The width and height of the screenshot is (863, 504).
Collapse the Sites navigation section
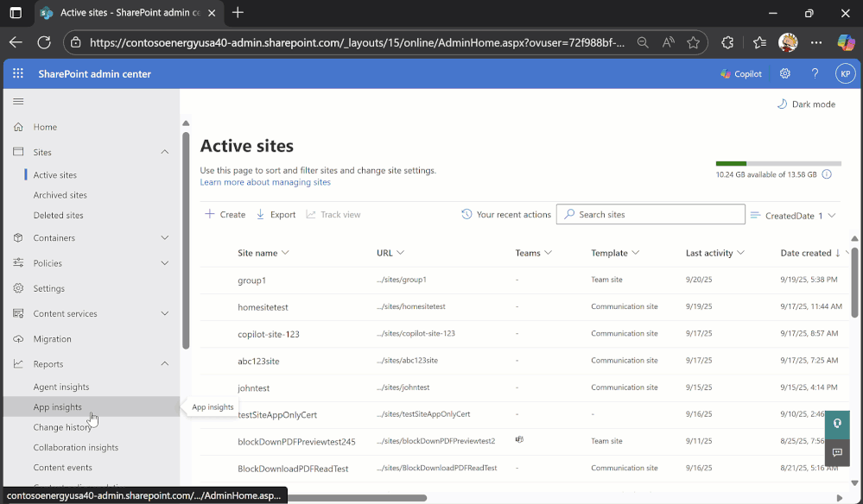[164, 152]
